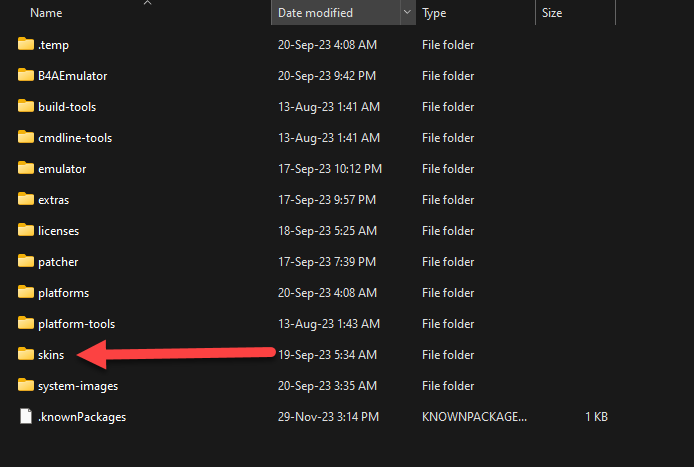Sort by the Date modified column header
Image resolution: width=694 pixels, height=467 pixels.
(x=316, y=13)
